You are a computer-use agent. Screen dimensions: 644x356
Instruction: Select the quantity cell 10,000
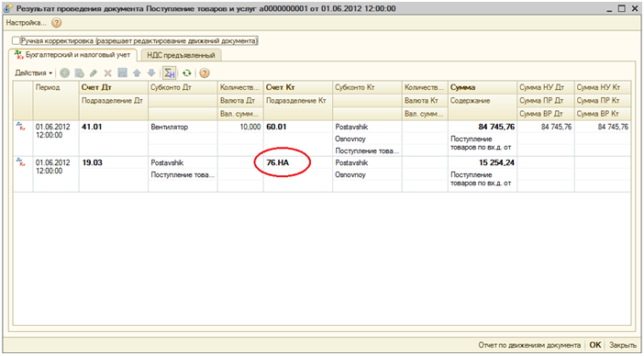click(240, 127)
